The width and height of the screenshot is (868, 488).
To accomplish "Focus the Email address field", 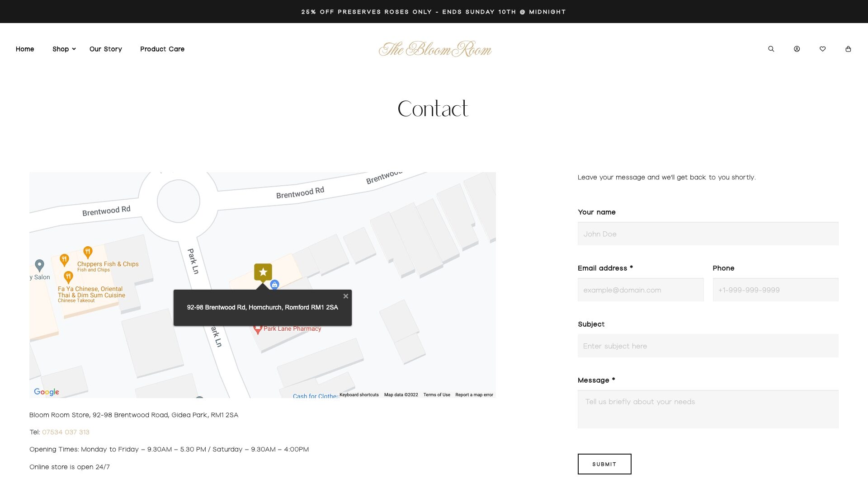I will click(641, 290).
